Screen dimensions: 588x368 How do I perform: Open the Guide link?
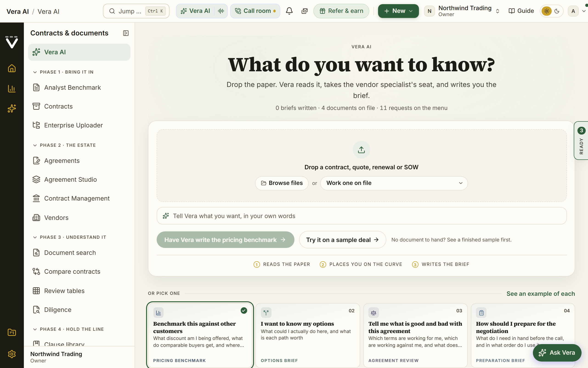(x=521, y=11)
